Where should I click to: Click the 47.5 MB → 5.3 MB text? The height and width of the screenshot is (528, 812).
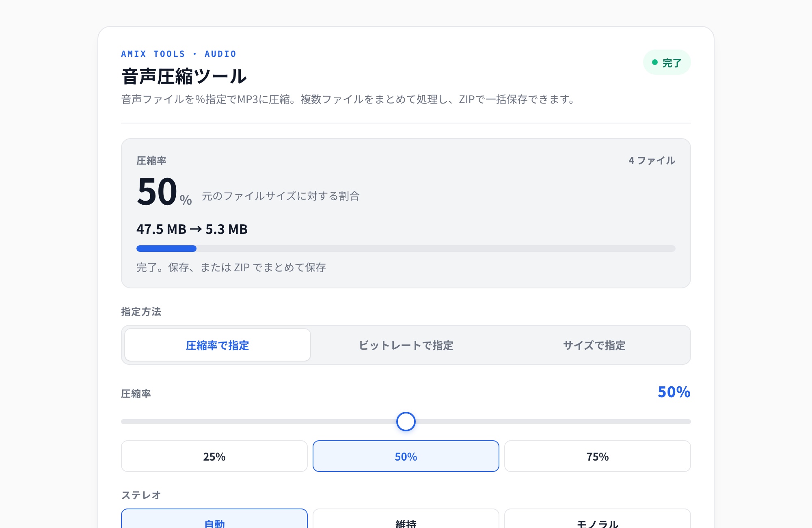[x=192, y=229]
